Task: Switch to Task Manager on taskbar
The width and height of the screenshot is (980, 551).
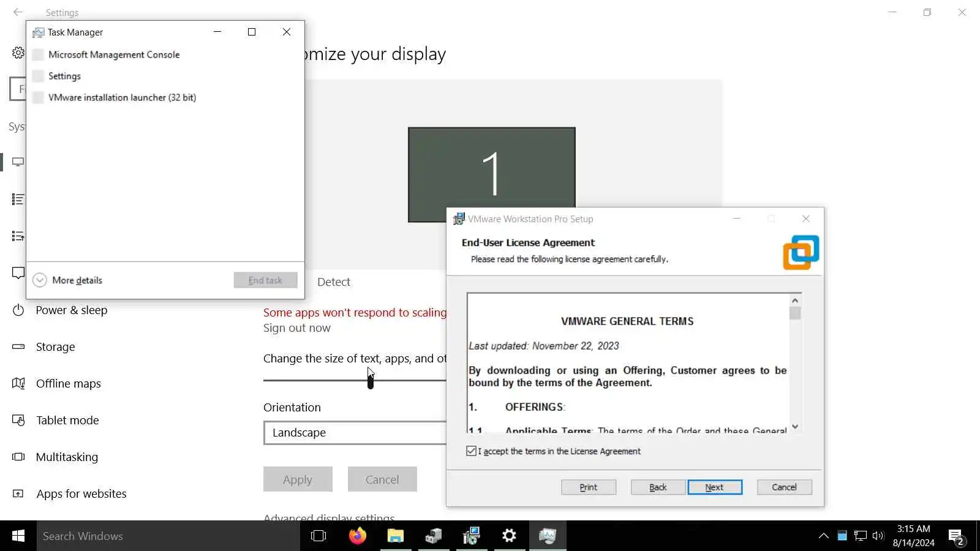Action: click(547, 536)
